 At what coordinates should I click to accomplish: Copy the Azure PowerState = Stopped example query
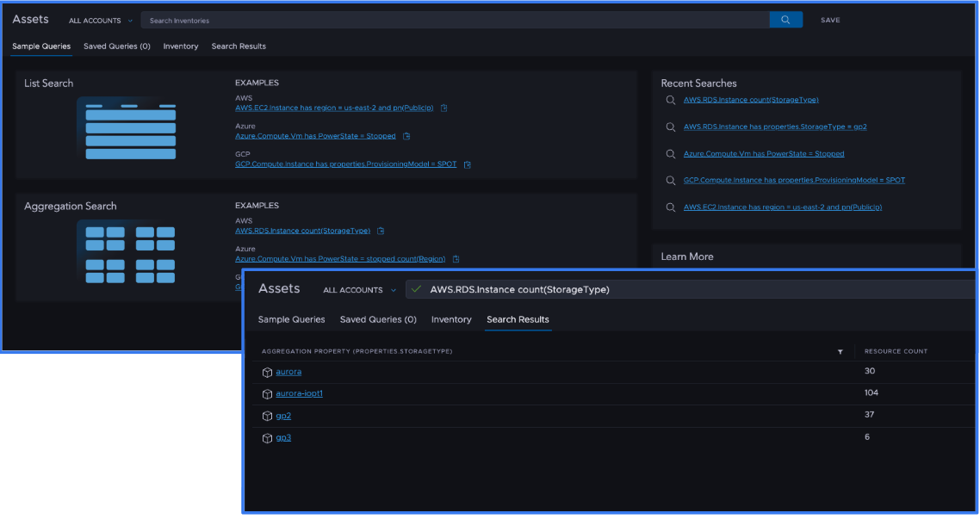coord(406,135)
